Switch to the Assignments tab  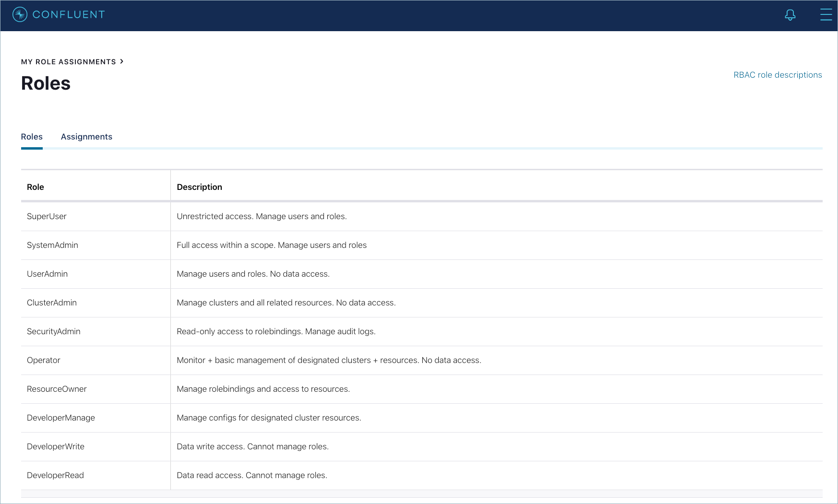[86, 137]
